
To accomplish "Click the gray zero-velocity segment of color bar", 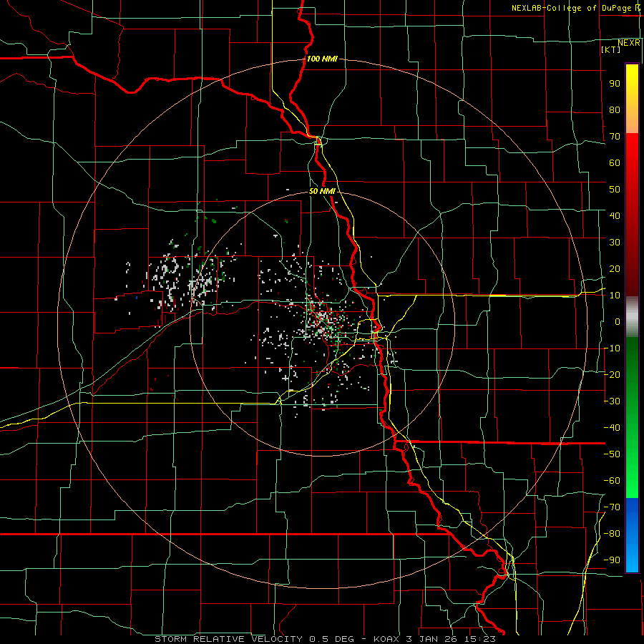I will (x=632, y=317).
